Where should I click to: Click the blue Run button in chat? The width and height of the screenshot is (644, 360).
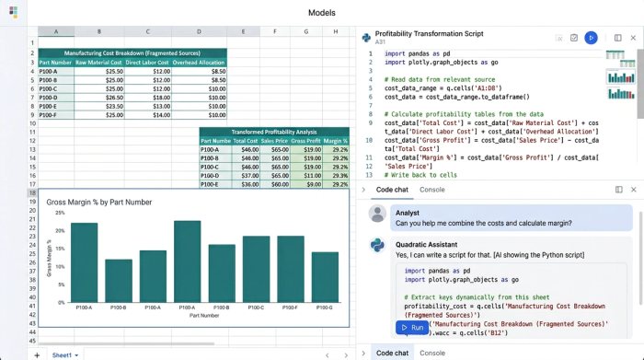pos(412,328)
